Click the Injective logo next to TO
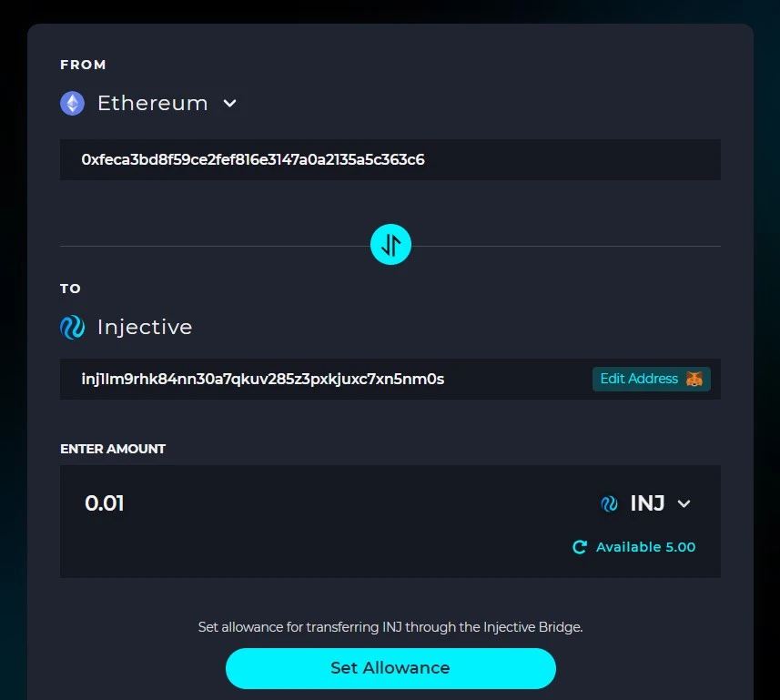 tap(72, 327)
